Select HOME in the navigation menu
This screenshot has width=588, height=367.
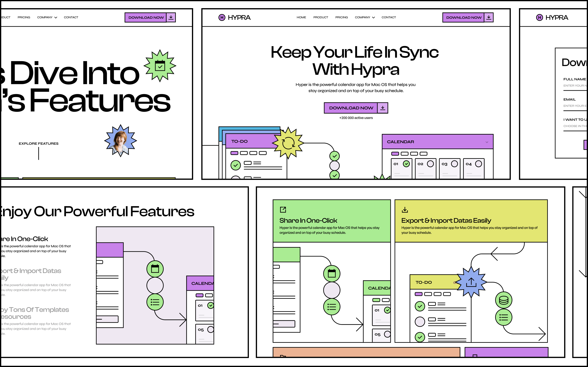click(301, 17)
